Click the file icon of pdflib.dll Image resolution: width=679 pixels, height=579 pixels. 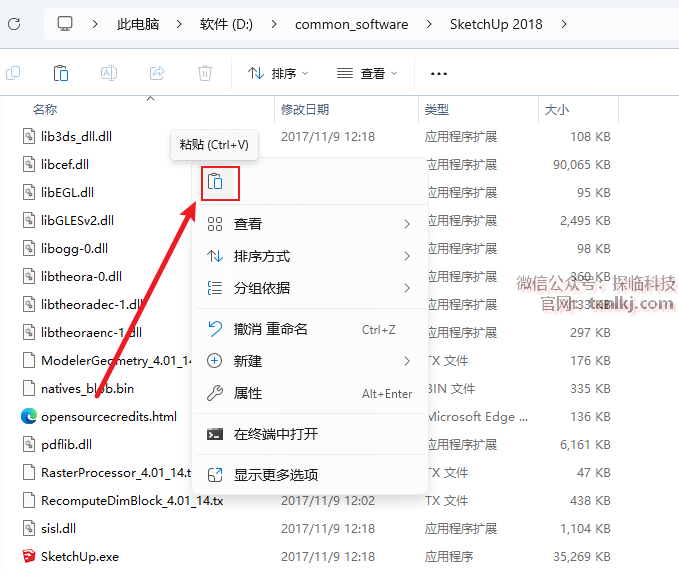29,444
